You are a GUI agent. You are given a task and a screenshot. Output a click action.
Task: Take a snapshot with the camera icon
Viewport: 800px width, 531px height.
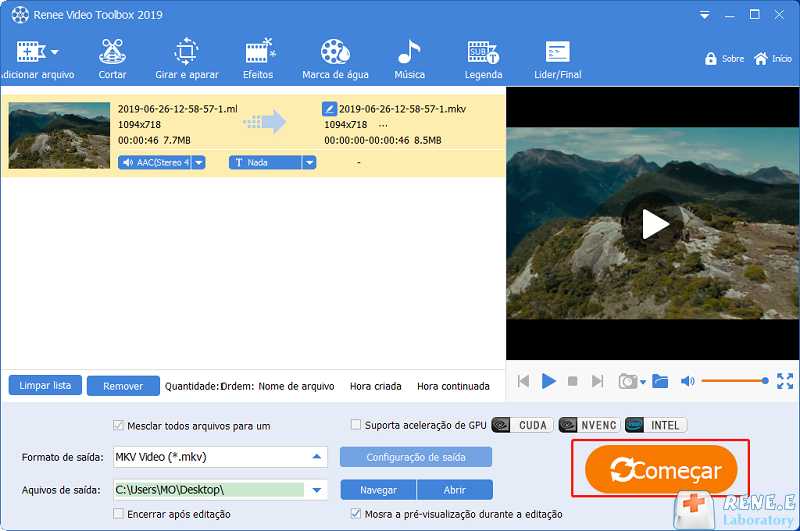[x=628, y=381]
